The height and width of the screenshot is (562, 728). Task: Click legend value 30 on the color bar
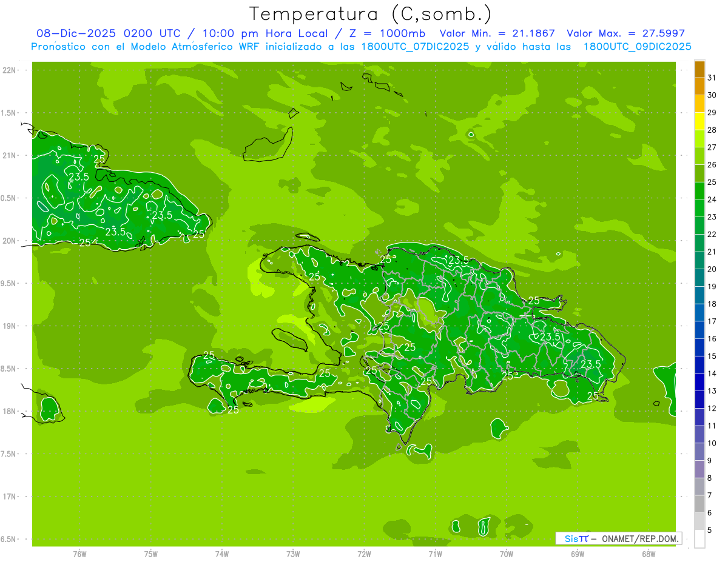click(712, 95)
